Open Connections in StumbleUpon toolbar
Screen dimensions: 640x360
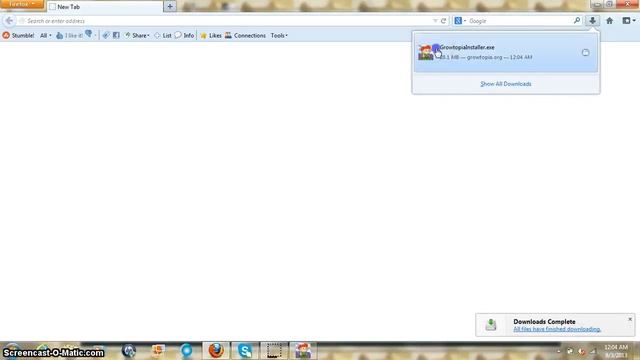[x=245, y=36]
